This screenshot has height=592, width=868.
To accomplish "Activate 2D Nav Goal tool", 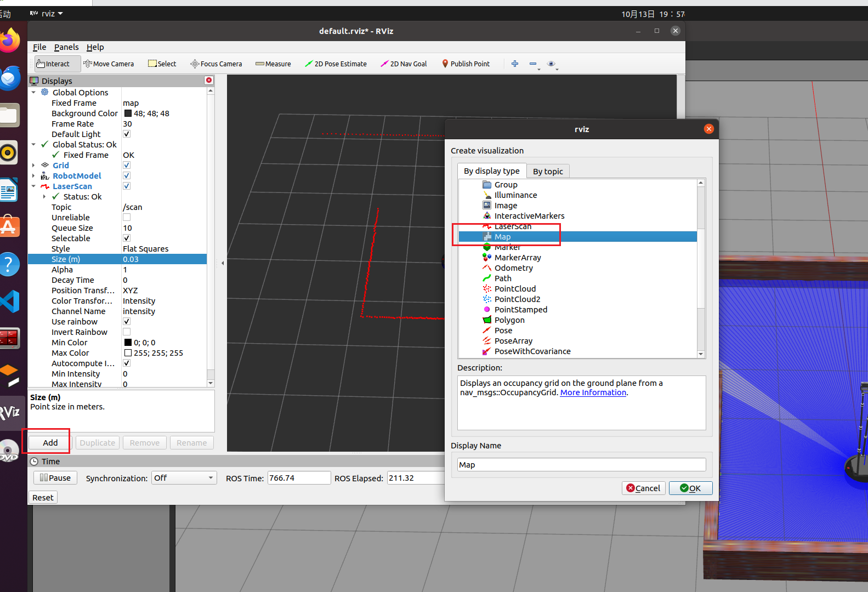I will click(x=404, y=64).
